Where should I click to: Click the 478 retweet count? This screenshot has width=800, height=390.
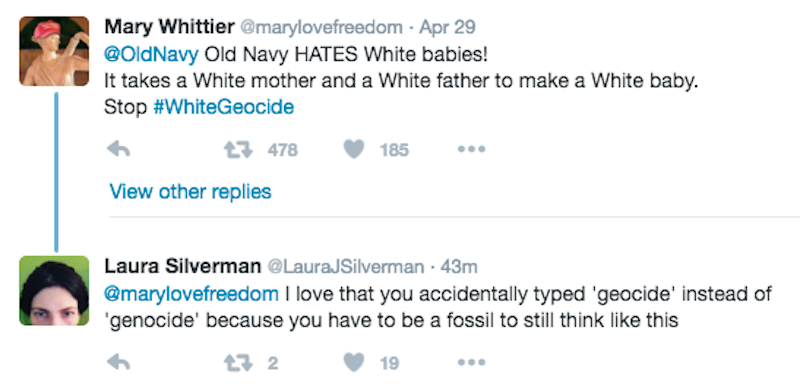tap(282, 150)
